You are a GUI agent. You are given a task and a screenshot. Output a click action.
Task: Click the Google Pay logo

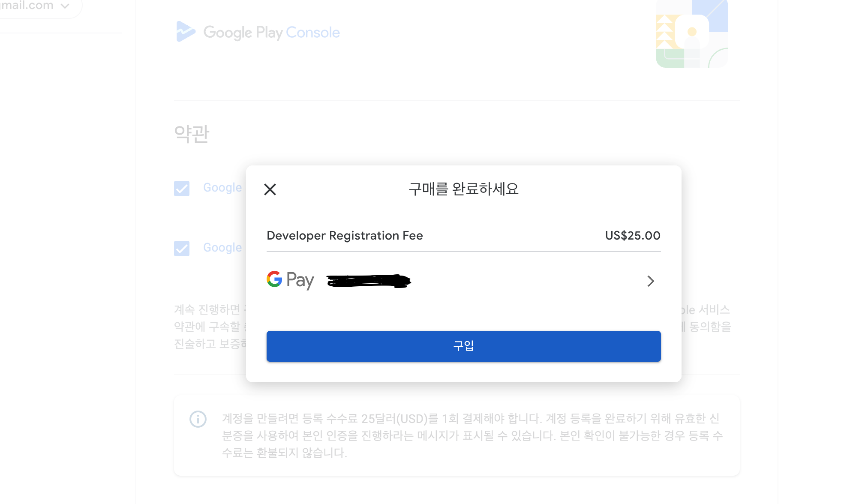(290, 280)
